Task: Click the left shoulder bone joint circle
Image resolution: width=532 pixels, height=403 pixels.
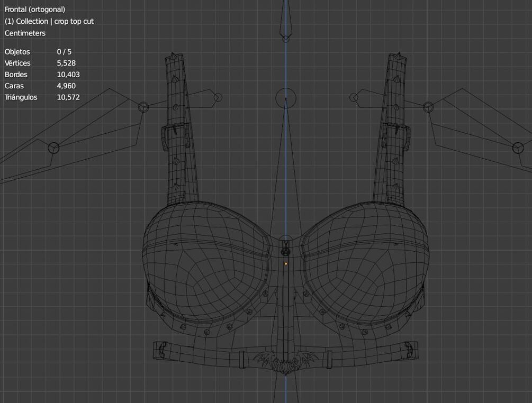Action: [143, 107]
